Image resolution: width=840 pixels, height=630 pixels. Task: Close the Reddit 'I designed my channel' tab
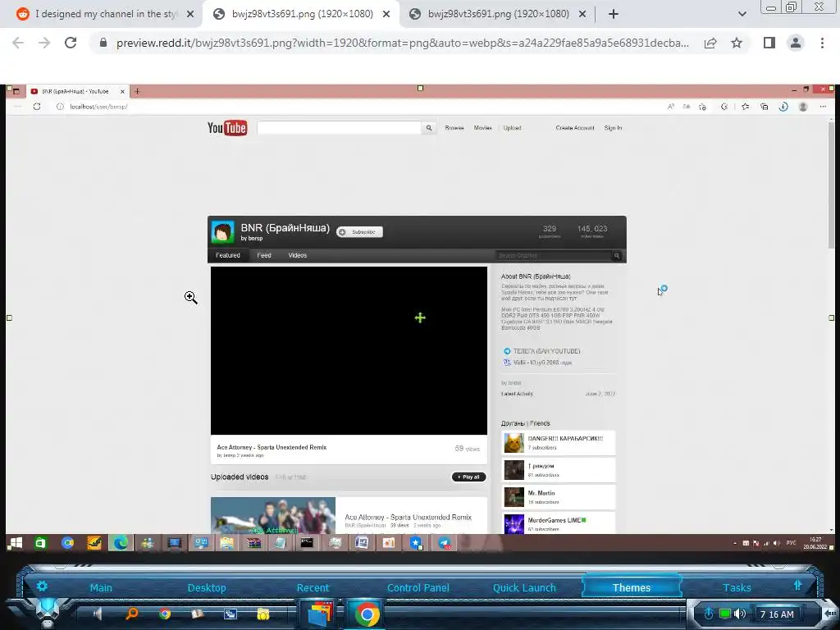click(190, 15)
